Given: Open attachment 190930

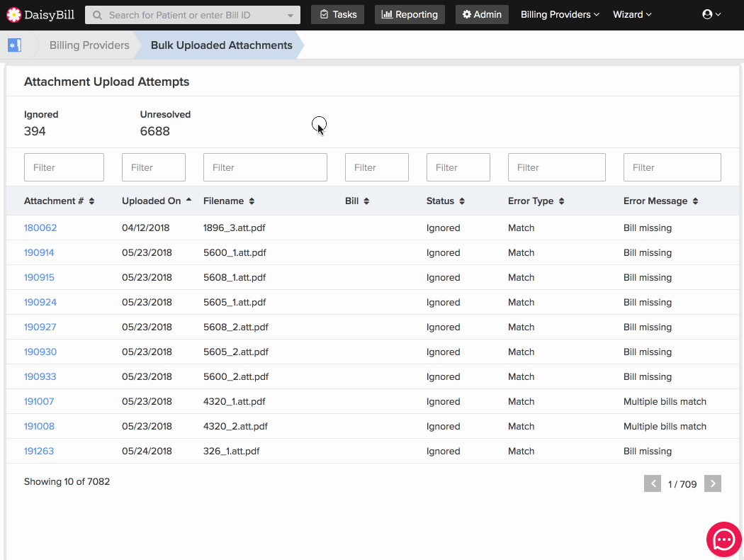Looking at the screenshot, I should tap(40, 352).
